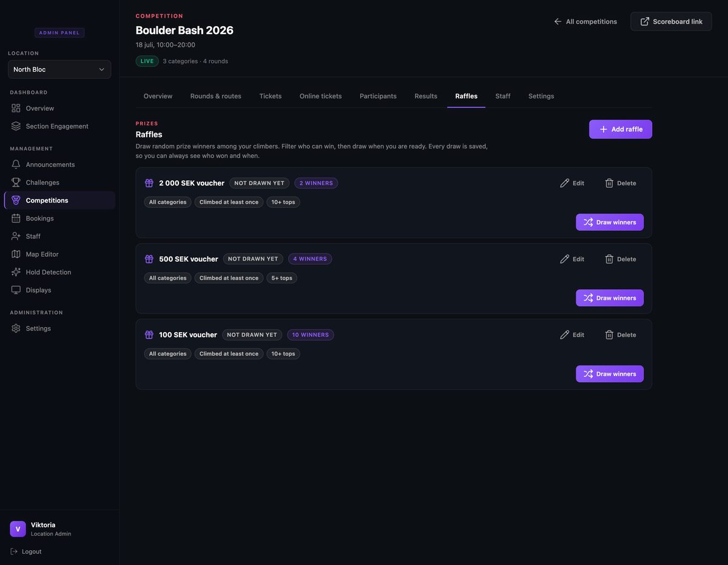Click 10+ tops chip on 2 000 SEK voucher
This screenshot has height=565, width=728.
[x=283, y=202]
